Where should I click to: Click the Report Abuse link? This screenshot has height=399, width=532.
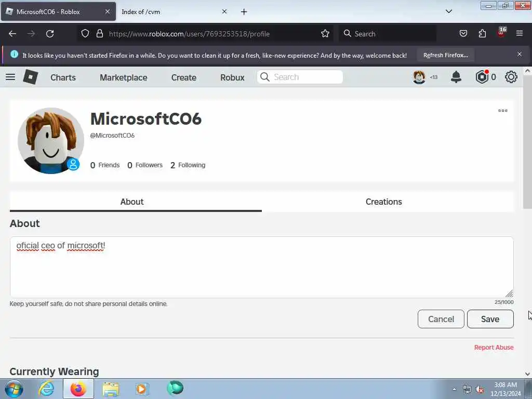(494, 347)
